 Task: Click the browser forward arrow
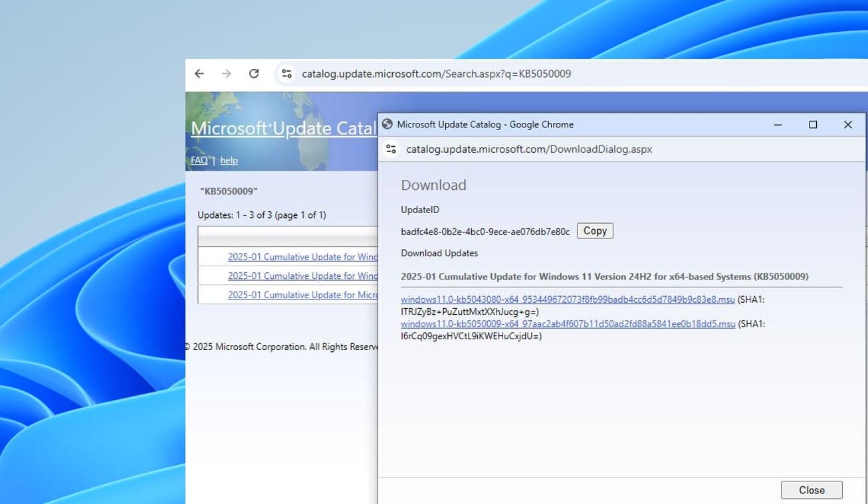227,74
